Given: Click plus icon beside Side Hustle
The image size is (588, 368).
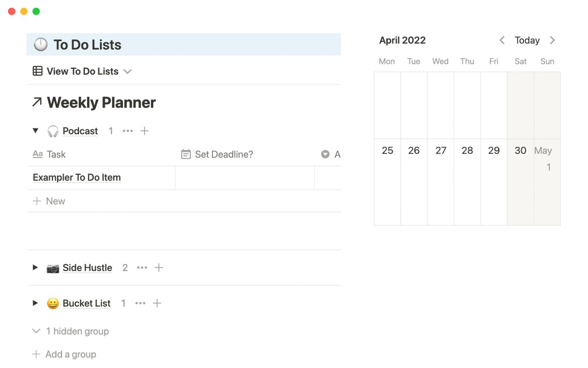Looking at the screenshot, I should click(159, 268).
